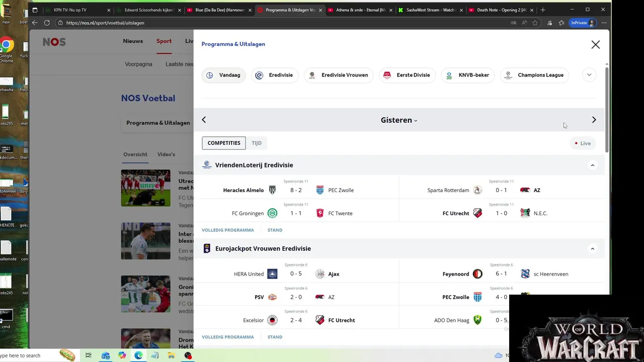Image resolution: width=644 pixels, height=362 pixels.
Task: Click the NOS logo
Action: [x=54, y=42]
